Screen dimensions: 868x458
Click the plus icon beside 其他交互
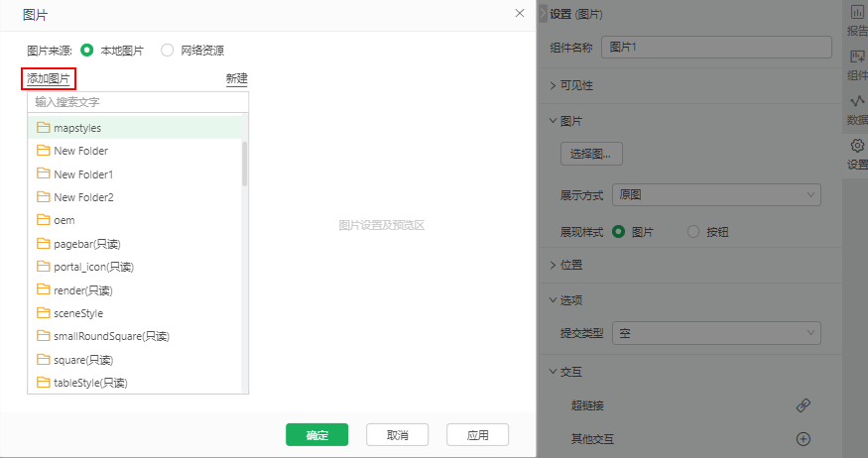pos(804,439)
